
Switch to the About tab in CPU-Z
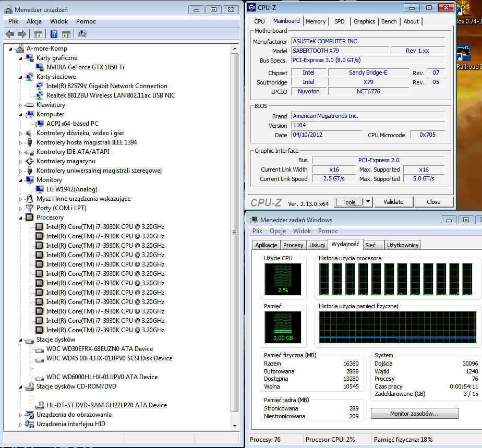coord(411,21)
